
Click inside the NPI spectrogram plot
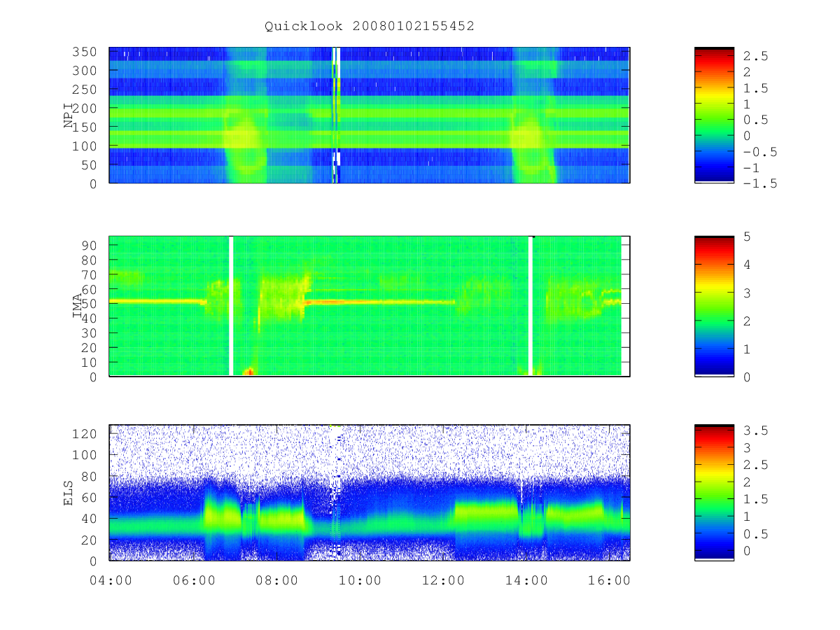click(370, 115)
